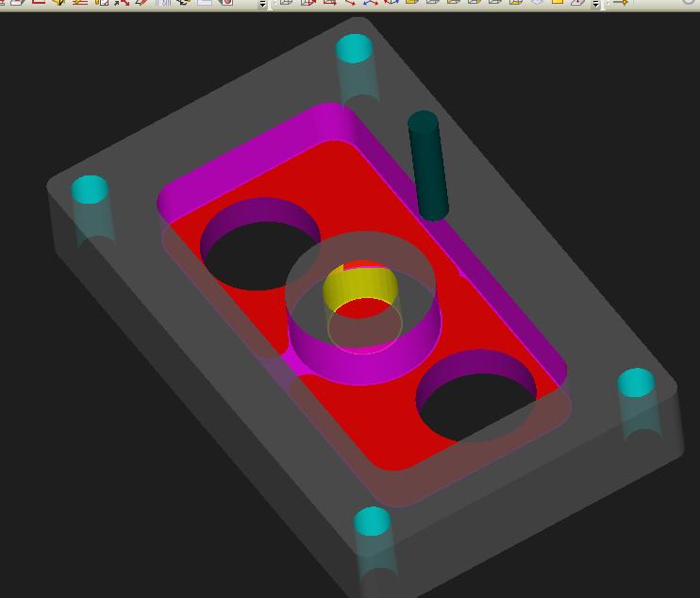
Task: Select the dark teal cylindrical cutting tool
Action: click(427, 166)
